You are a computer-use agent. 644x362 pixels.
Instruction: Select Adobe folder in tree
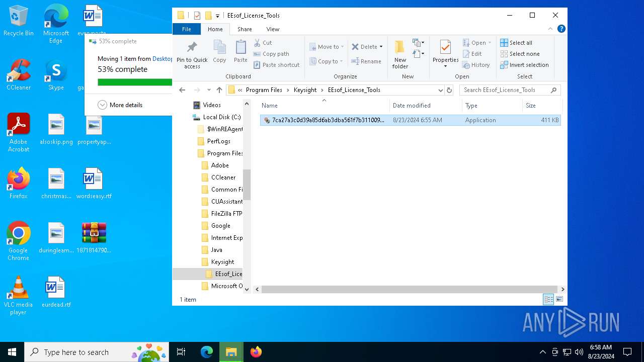pos(220,165)
